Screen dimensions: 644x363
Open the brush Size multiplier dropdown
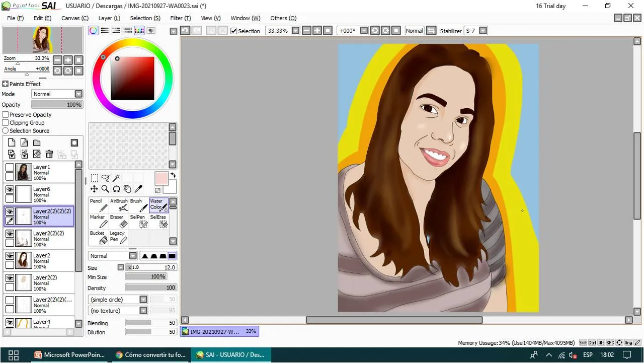tap(121, 267)
